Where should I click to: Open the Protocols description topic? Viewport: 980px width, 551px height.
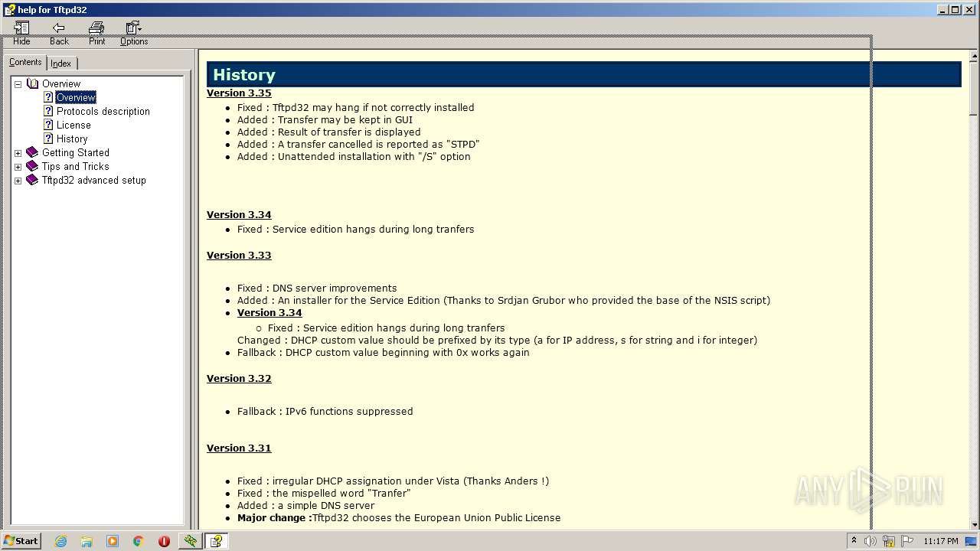[x=103, y=111]
